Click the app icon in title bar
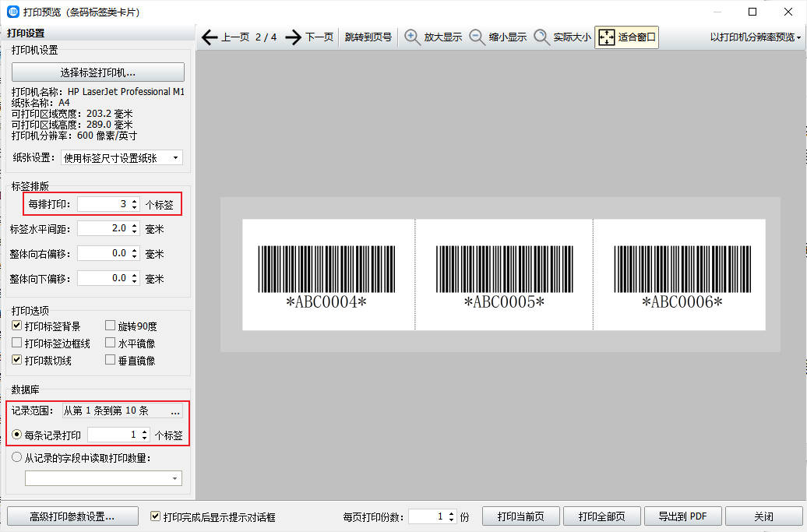 pos(13,12)
